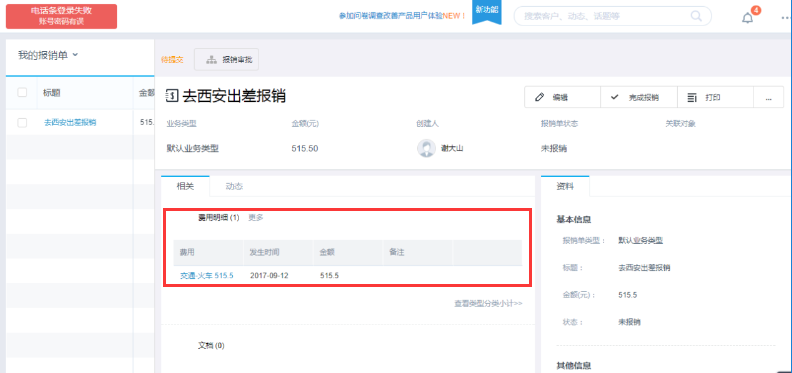Viewport: 792px width, 373px height.
Task: Tick the 去西安出差报销 row checkbox
Action: point(22,123)
